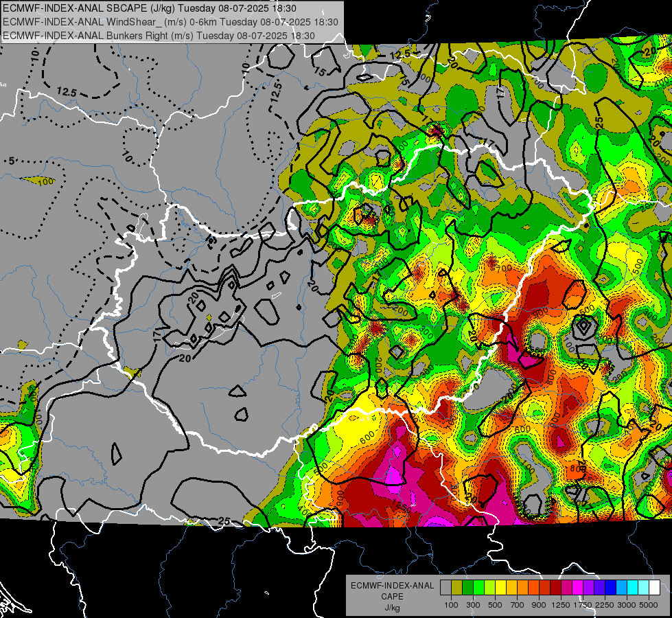Select the legend tick value 1750

[583, 605]
